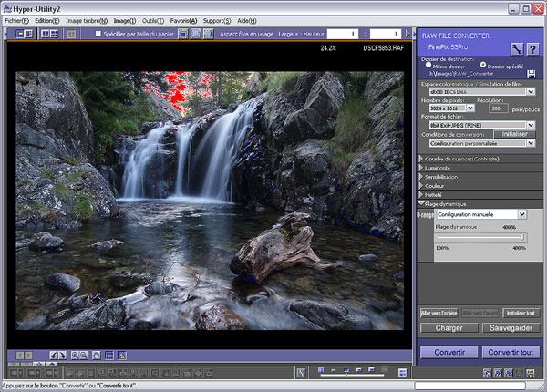Open the Outils menu
547x392 pixels.
click(x=152, y=19)
